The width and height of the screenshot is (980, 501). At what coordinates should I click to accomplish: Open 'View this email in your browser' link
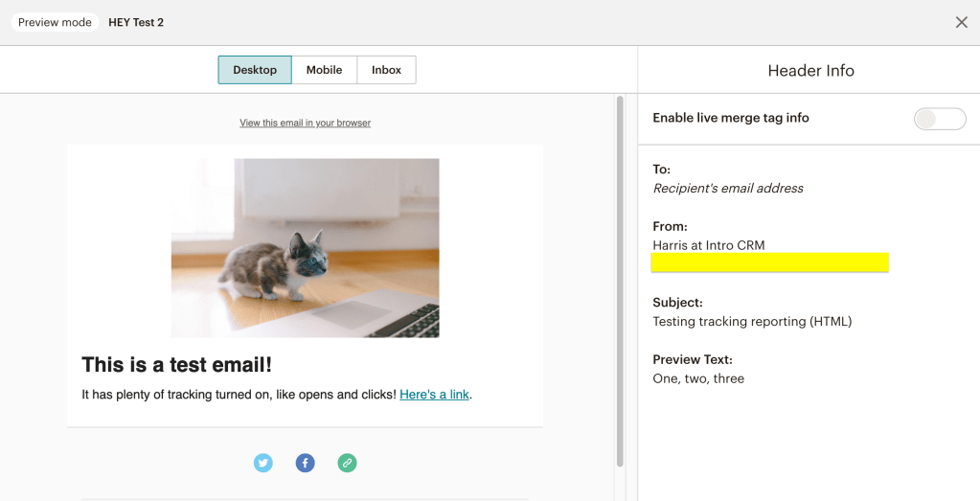point(305,123)
